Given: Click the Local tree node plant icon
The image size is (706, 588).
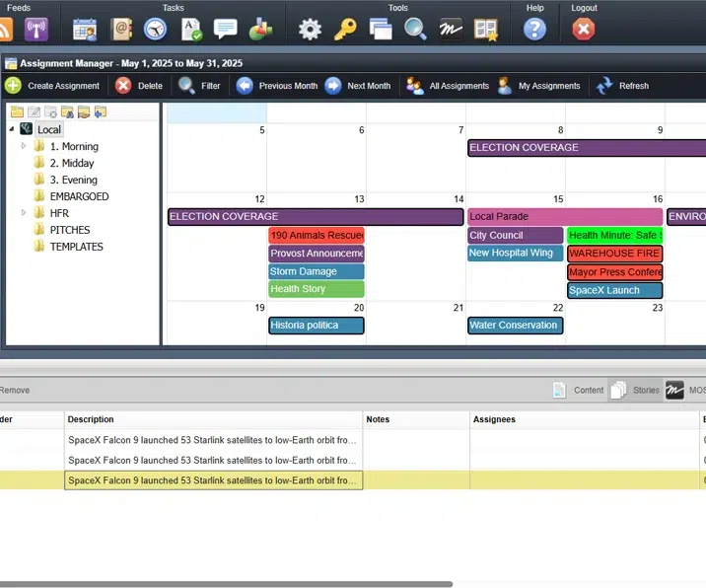Looking at the screenshot, I should (x=26, y=129).
